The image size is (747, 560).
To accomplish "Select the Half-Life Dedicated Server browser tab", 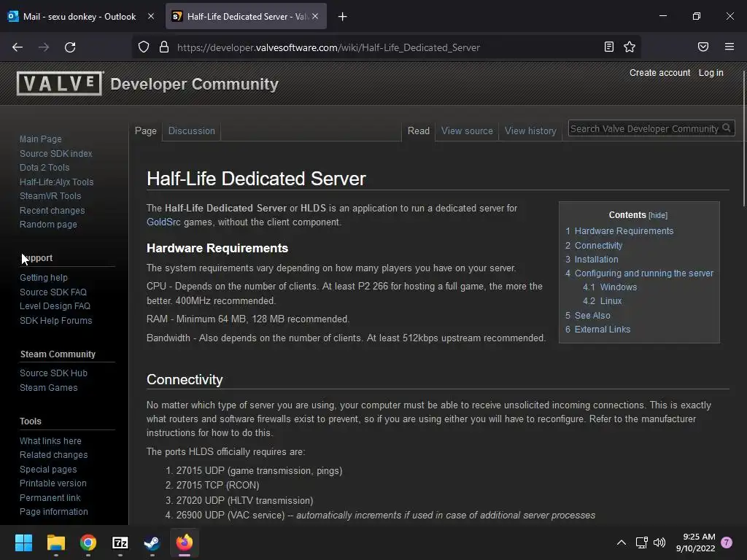I will (247, 17).
